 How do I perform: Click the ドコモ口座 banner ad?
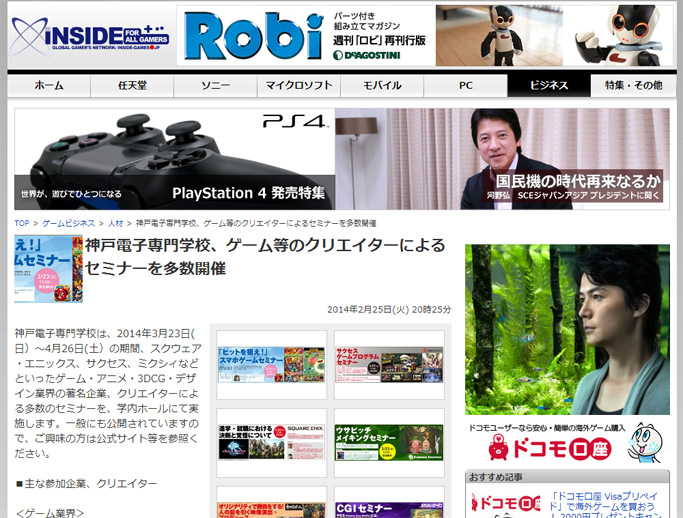pyautogui.click(x=567, y=443)
